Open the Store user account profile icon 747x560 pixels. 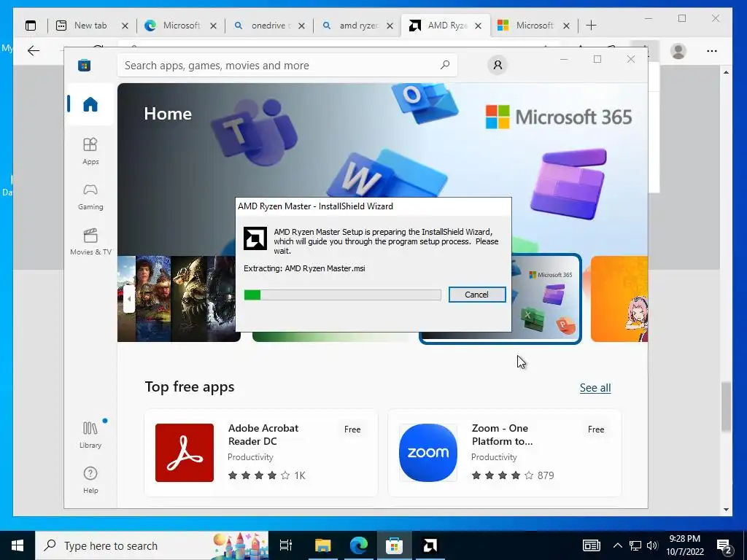498,65
